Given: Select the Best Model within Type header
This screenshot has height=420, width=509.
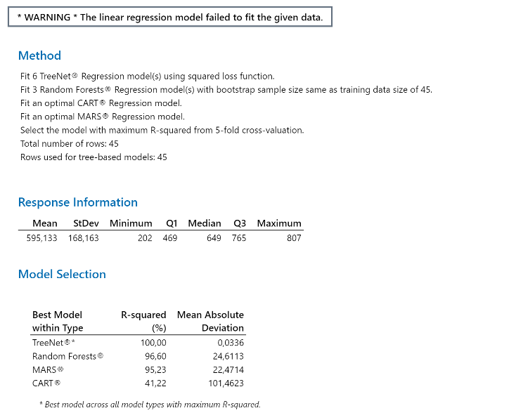Looking at the screenshot, I should (58, 321).
